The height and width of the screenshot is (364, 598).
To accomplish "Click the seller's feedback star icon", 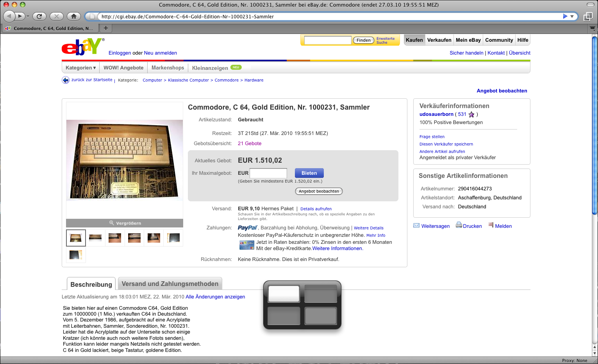I will point(471,114).
